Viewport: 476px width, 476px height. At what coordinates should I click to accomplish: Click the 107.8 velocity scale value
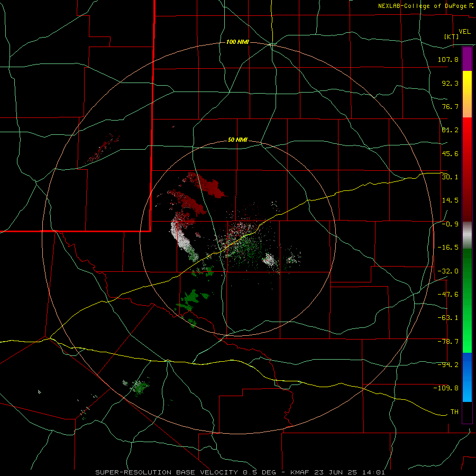click(x=448, y=59)
